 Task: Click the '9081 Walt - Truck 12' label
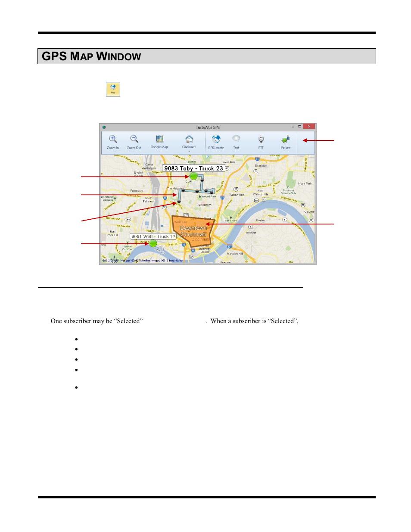[153, 236]
